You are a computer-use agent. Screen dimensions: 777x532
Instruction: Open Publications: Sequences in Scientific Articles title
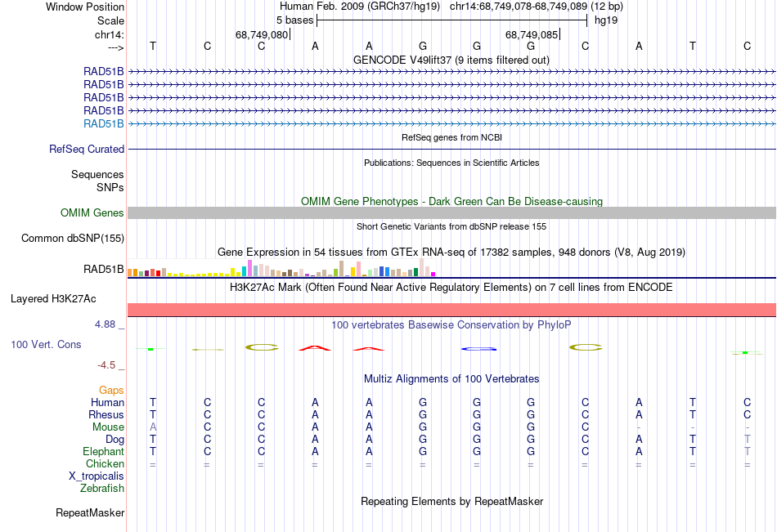pos(451,163)
